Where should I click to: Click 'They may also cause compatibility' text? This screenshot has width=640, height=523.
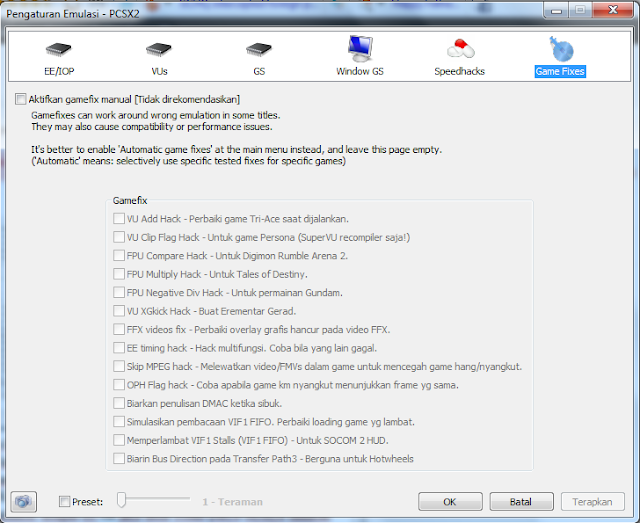(x=152, y=127)
